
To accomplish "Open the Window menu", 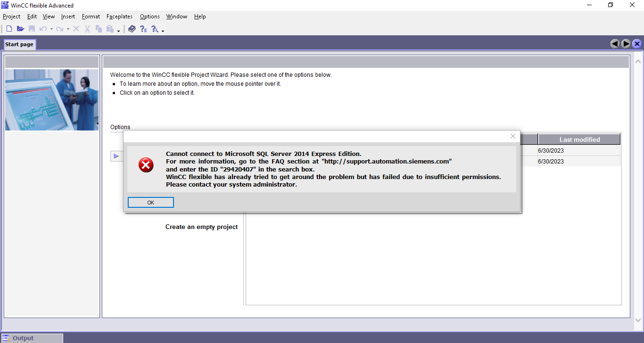I will [177, 16].
